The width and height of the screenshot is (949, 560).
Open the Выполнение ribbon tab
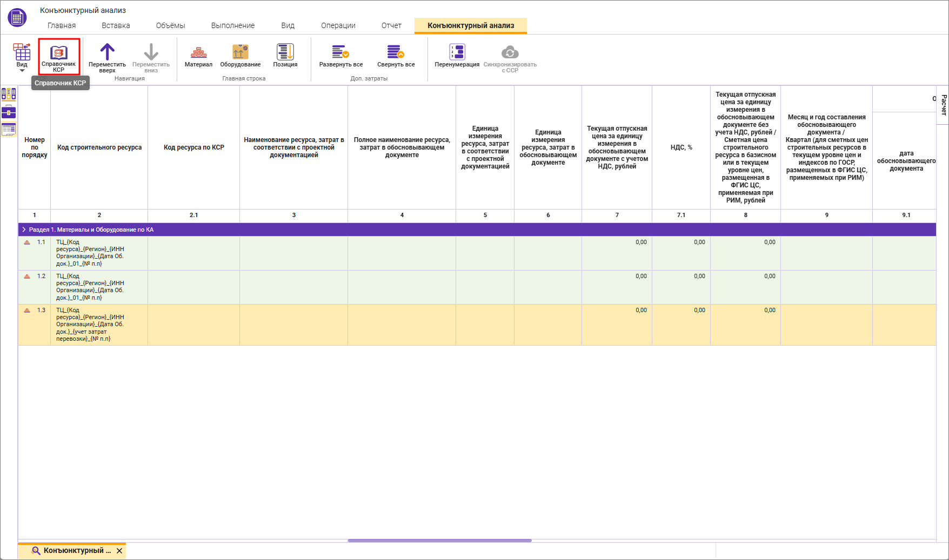coord(232,25)
